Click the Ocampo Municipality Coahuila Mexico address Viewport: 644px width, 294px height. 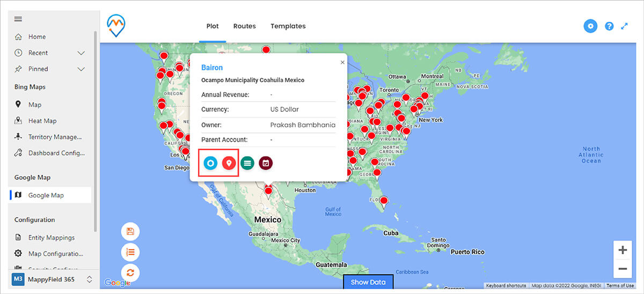(x=253, y=80)
